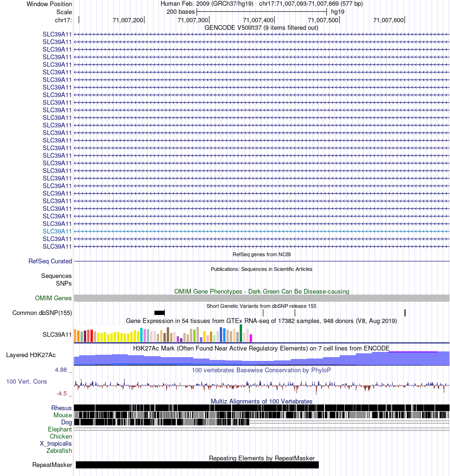Click the 'Mouse' alignment label

coord(63,415)
